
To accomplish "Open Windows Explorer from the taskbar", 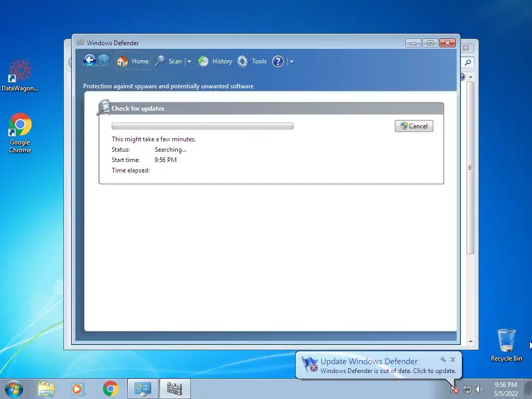I will (x=46, y=389).
